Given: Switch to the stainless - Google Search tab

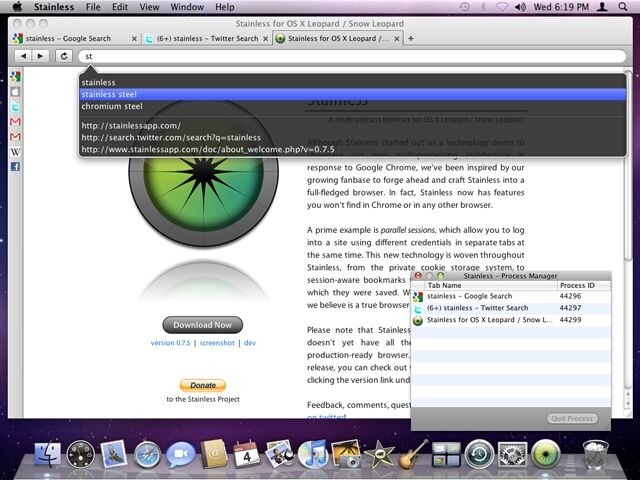Looking at the screenshot, I should [75, 38].
